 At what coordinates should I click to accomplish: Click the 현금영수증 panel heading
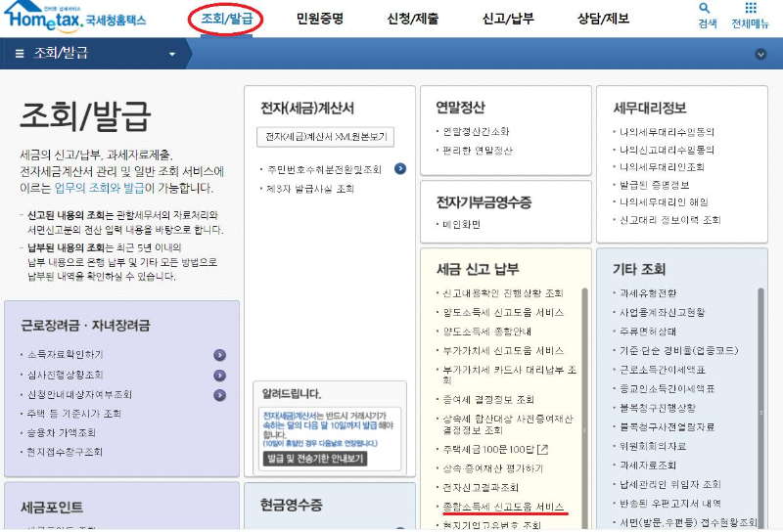[x=291, y=505]
